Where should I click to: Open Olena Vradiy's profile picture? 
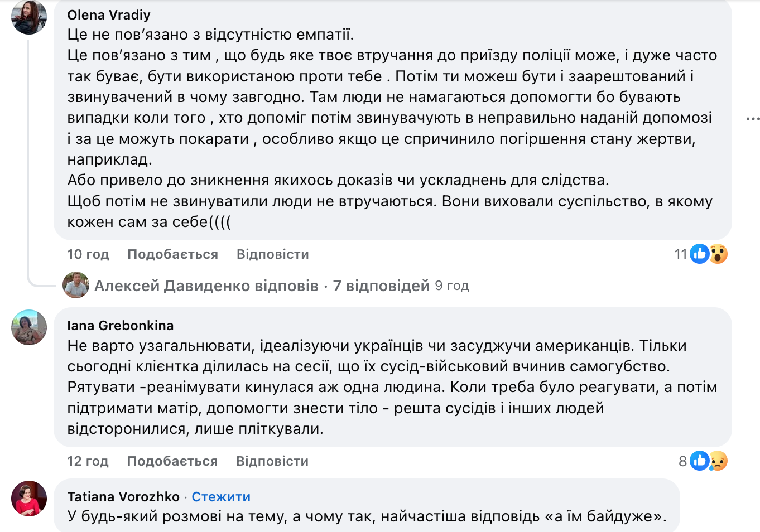(29, 17)
